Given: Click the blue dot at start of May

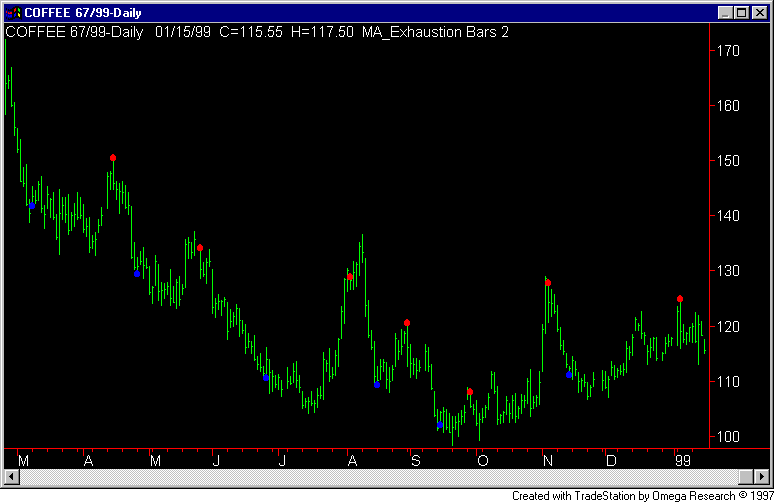Looking at the screenshot, I should 137,274.
